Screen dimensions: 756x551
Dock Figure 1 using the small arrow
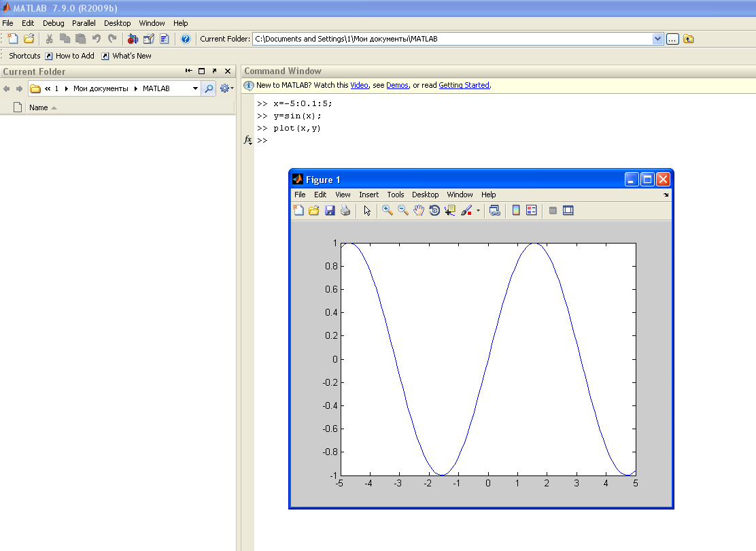(666, 195)
